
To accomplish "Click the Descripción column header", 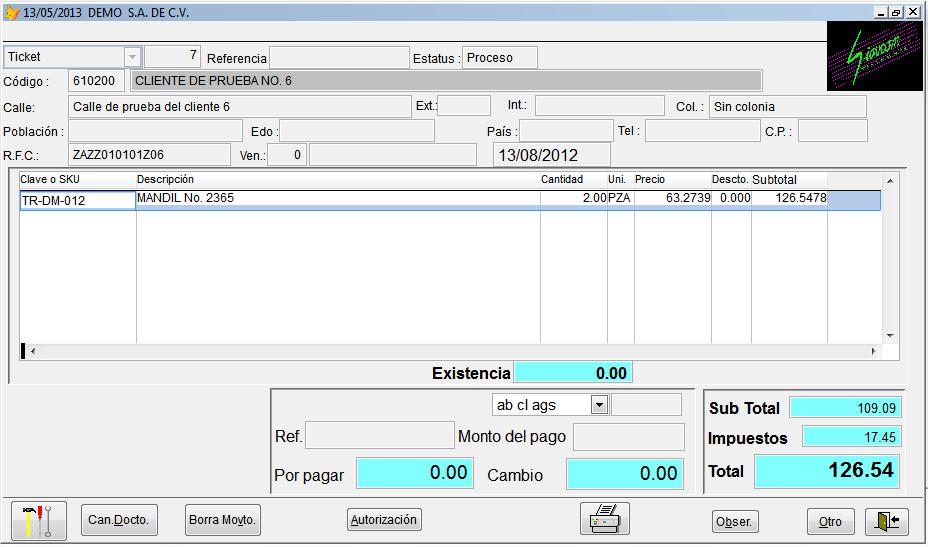I will (x=338, y=179).
